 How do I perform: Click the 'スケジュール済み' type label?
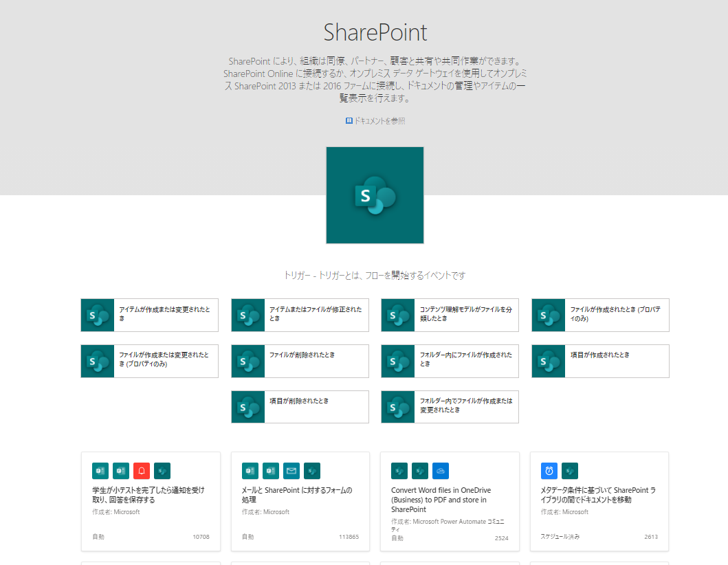click(x=560, y=537)
